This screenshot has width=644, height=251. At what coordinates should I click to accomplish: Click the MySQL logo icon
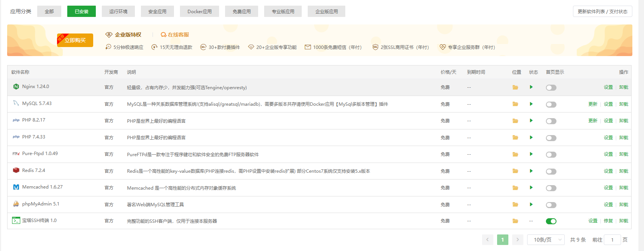[x=16, y=103]
